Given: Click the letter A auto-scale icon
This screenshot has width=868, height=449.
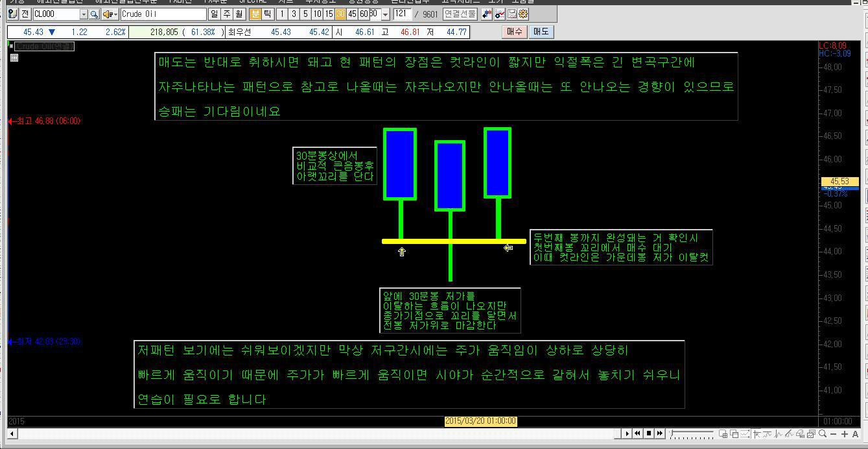Looking at the screenshot, I should click(856, 433).
